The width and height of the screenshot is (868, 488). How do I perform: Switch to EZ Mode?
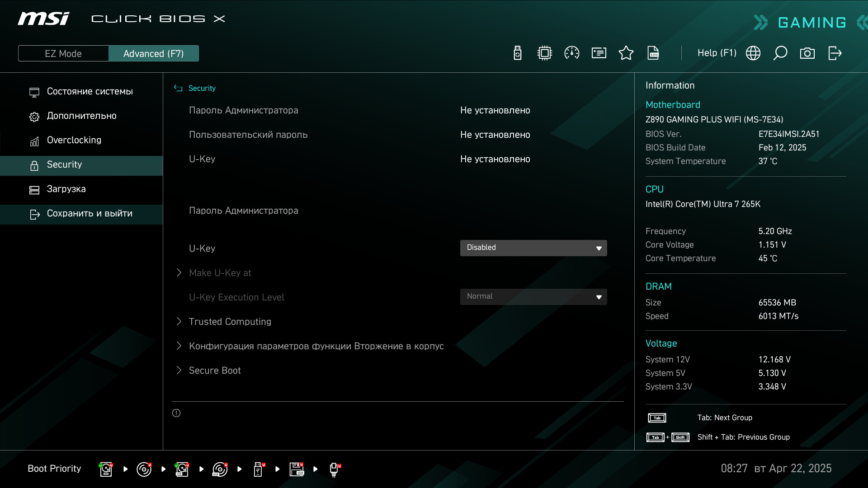tap(63, 53)
